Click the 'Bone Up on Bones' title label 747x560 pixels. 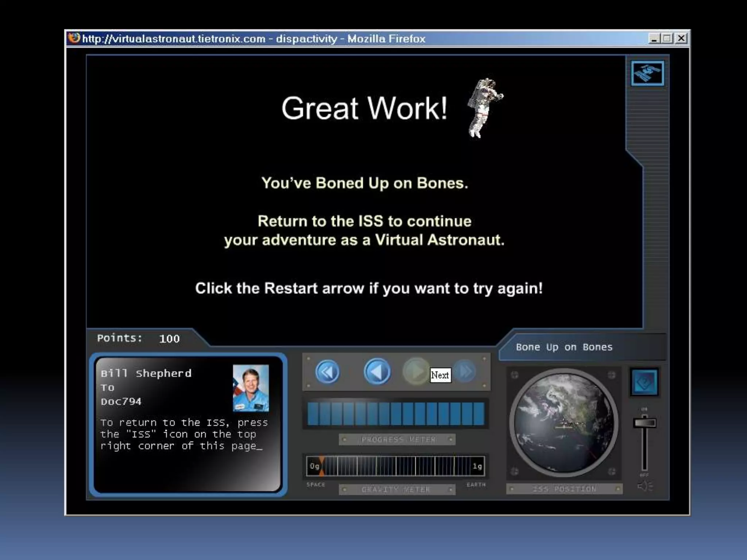pos(564,347)
